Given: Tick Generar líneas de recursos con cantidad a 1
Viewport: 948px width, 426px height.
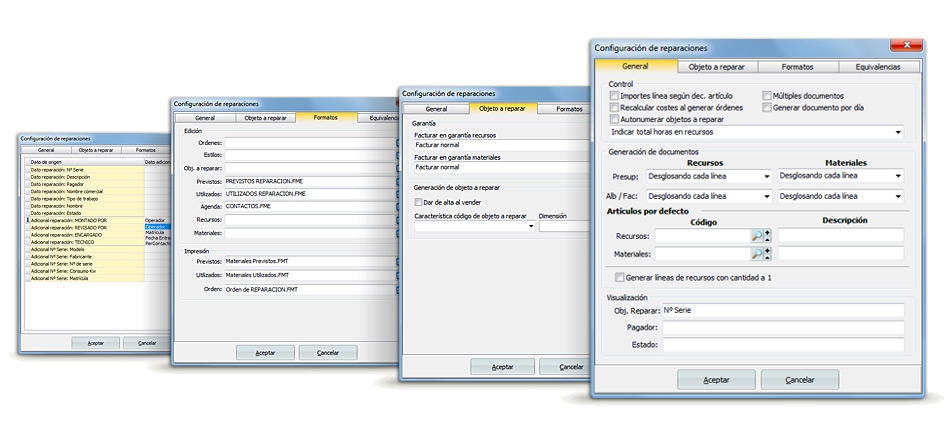Looking at the screenshot, I should [x=620, y=277].
